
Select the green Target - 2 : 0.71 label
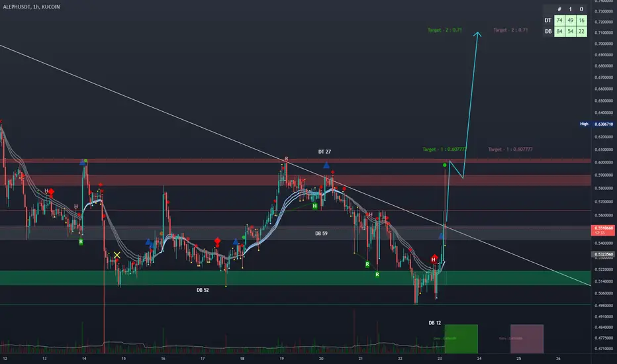point(445,30)
